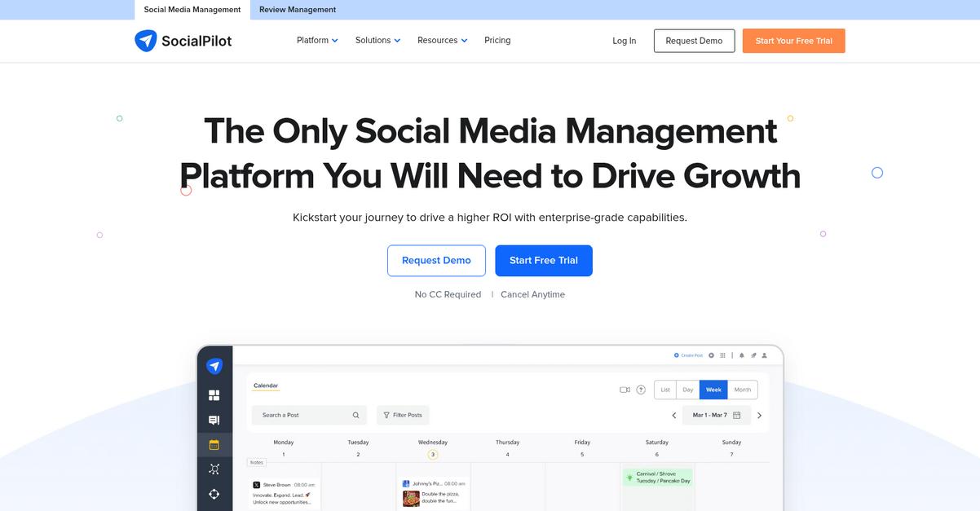Click Log In link
The height and width of the screenshot is (511, 980).
625,41
